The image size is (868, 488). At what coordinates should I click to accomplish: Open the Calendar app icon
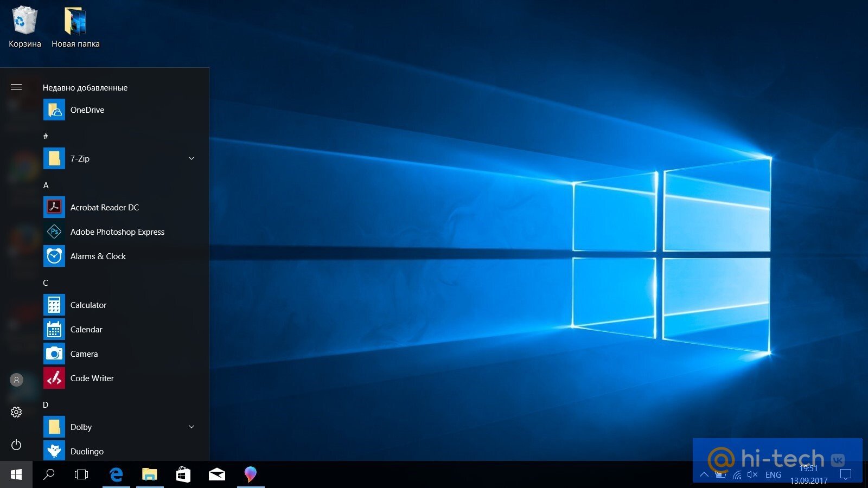pyautogui.click(x=54, y=329)
